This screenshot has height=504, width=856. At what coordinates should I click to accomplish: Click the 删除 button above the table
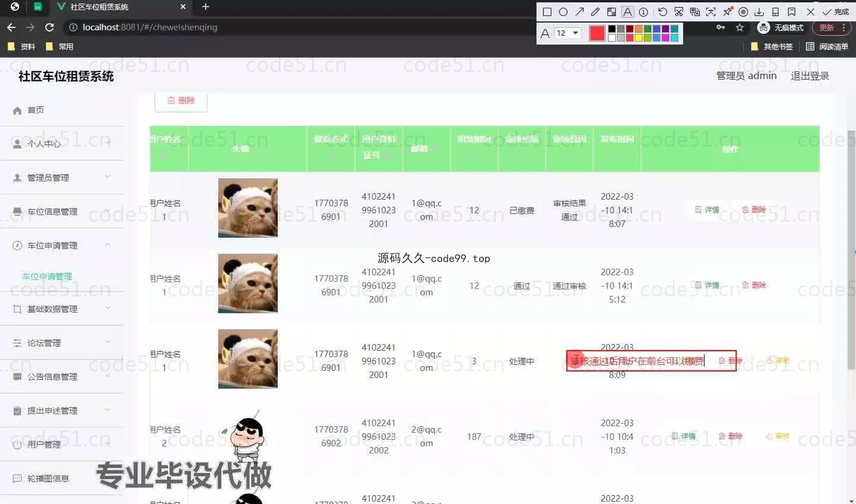pos(181,101)
